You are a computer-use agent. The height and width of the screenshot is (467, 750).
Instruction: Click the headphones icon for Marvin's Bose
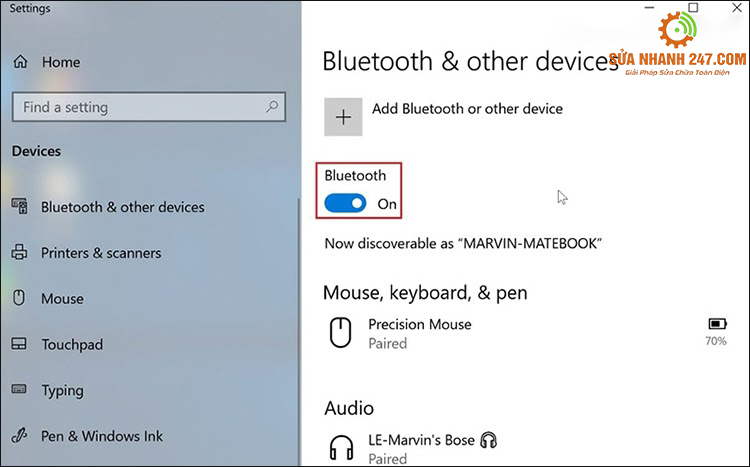pos(342,447)
